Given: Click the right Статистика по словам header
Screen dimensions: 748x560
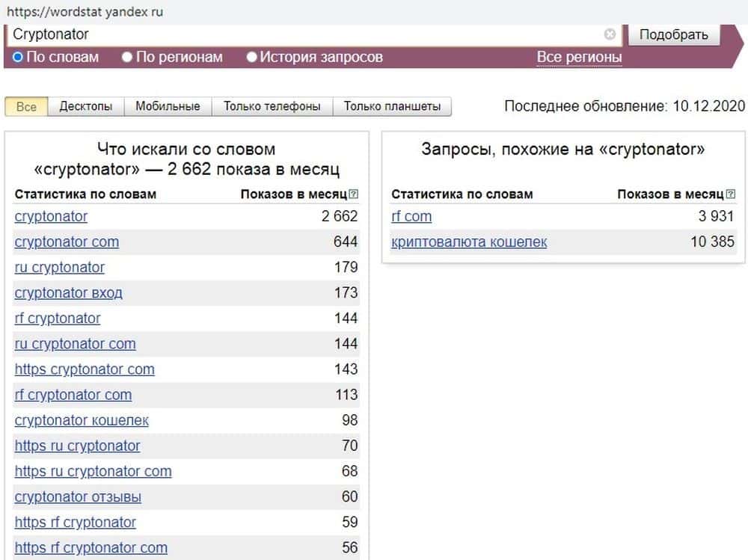Looking at the screenshot, I should point(462,194).
